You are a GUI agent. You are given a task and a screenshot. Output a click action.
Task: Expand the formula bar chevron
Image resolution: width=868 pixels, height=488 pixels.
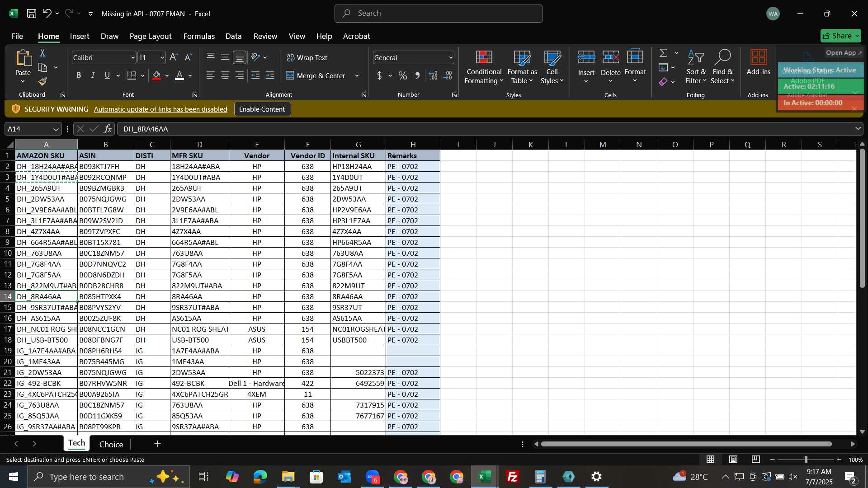pyautogui.click(x=858, y=129)
